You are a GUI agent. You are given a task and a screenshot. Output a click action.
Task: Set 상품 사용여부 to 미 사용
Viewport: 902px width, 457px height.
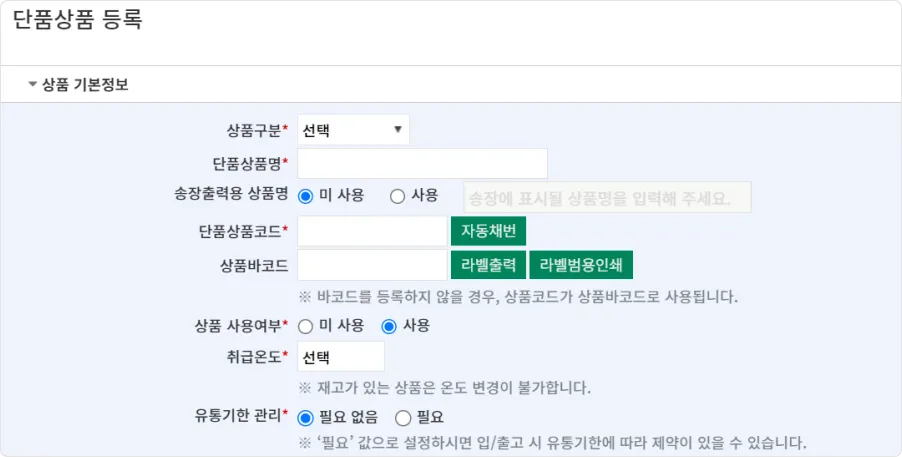(x=305, y=326)
